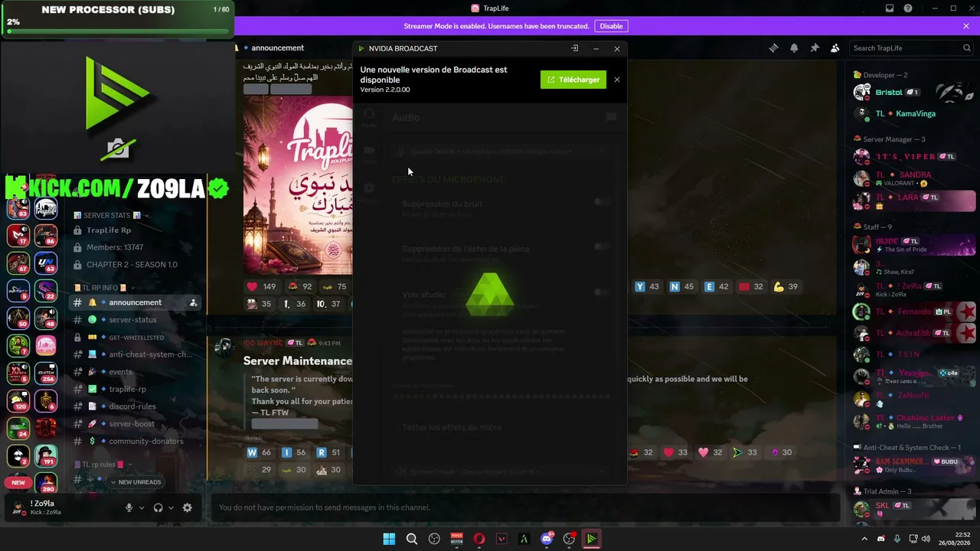The image size is (980, 551).
Task: Open Opera browser from the taskbar
Action: click(x=479, y=539)
